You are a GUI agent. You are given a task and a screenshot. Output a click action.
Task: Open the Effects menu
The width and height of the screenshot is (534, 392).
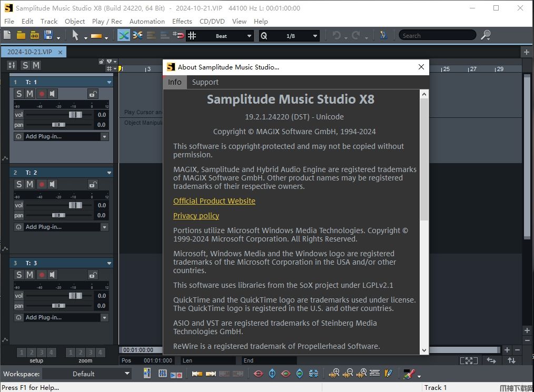tap(182, 22)
